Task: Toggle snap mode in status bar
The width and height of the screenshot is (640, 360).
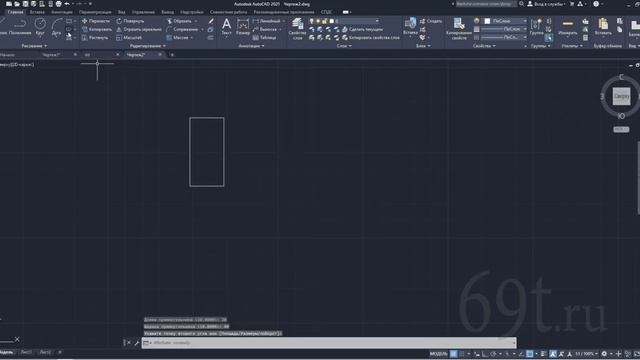Action: click(x=462, y=354)
